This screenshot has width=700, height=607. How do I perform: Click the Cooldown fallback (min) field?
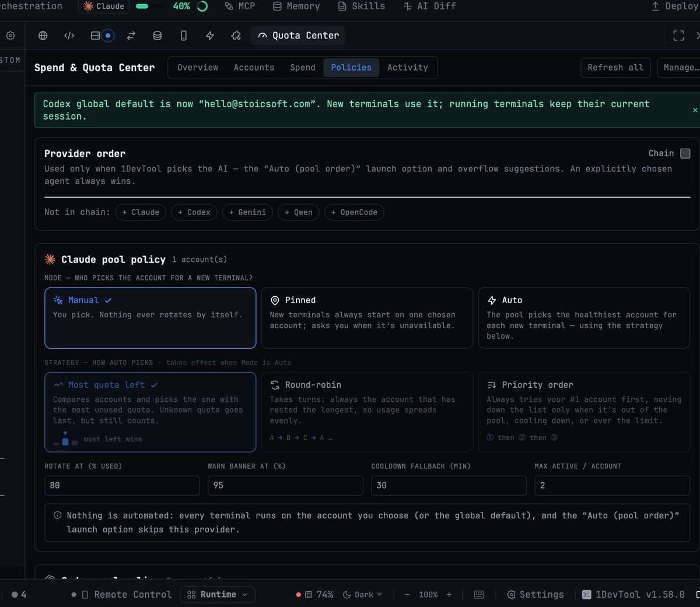449,486
